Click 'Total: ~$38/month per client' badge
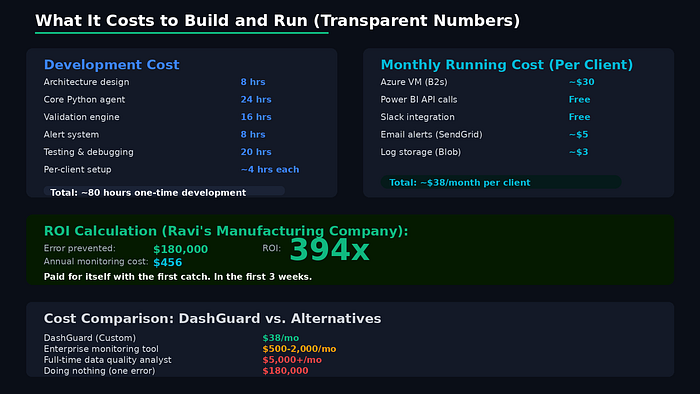 500,182
